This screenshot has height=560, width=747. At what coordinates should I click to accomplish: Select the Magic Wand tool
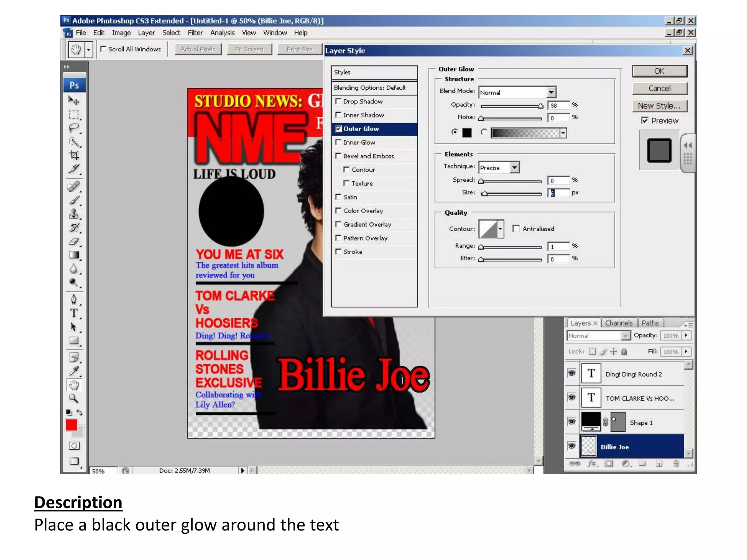[74, 142]
